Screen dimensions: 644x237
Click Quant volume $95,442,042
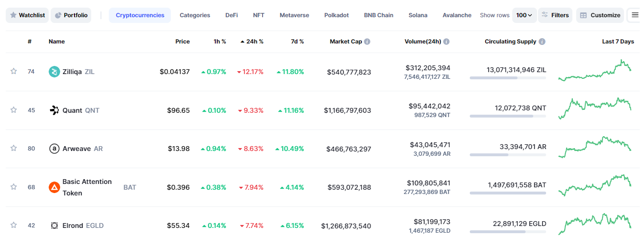click(x=429, y=106)
